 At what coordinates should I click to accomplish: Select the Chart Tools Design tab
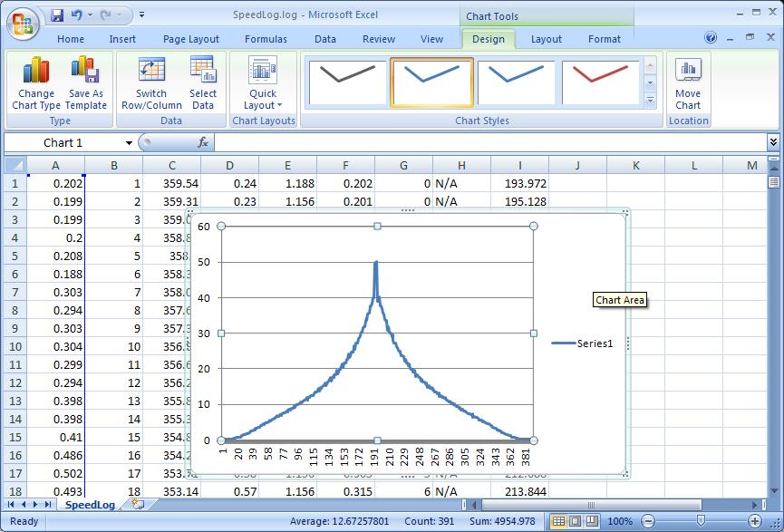coord(488,39)
